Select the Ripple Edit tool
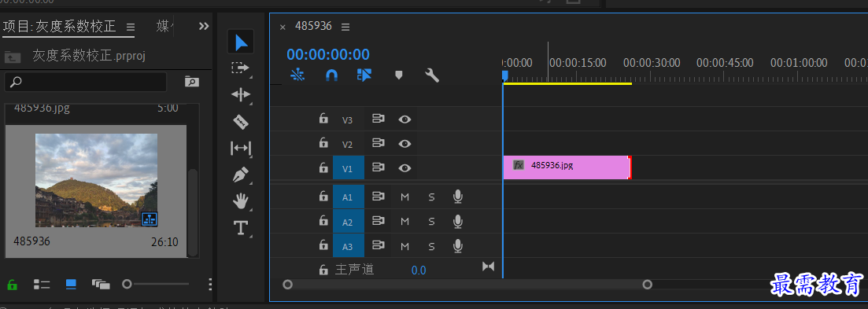Image resolution: width=868 pixels, height=309 pixels. [x=241, y=94]
